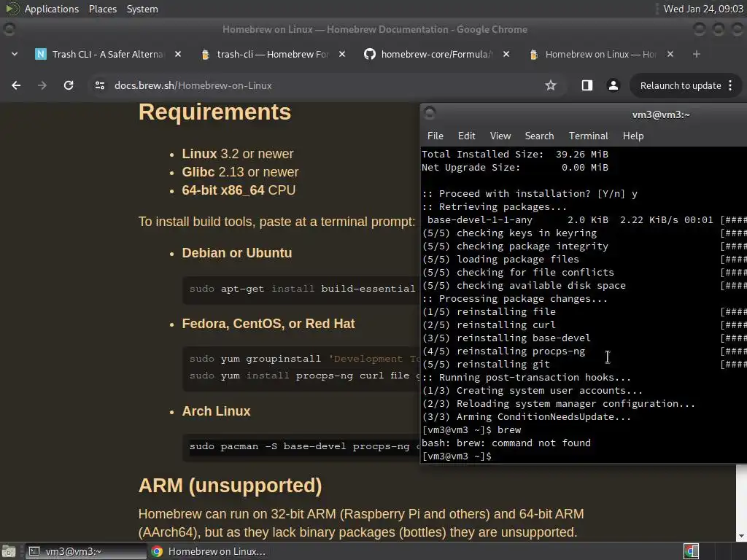
Task: Click 'Glibc 2.13 or newer' requirement
Action: click(x=240, y=172)
